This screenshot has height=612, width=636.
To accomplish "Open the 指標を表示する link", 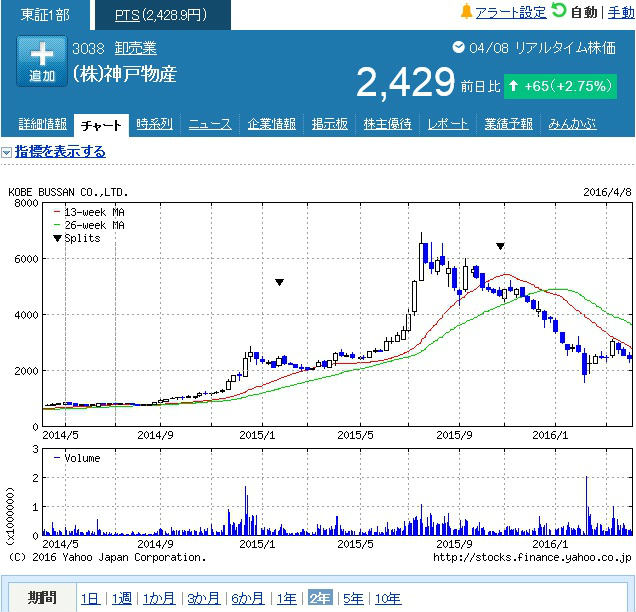I will point(60,152).
